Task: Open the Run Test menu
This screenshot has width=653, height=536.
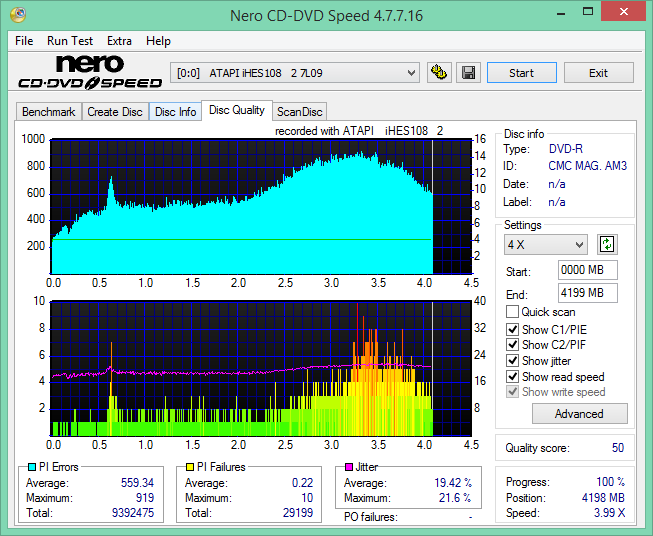Action: [70, 41]
